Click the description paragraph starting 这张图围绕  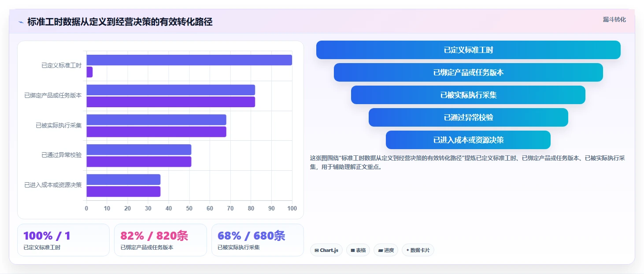(x=467, y=162)
